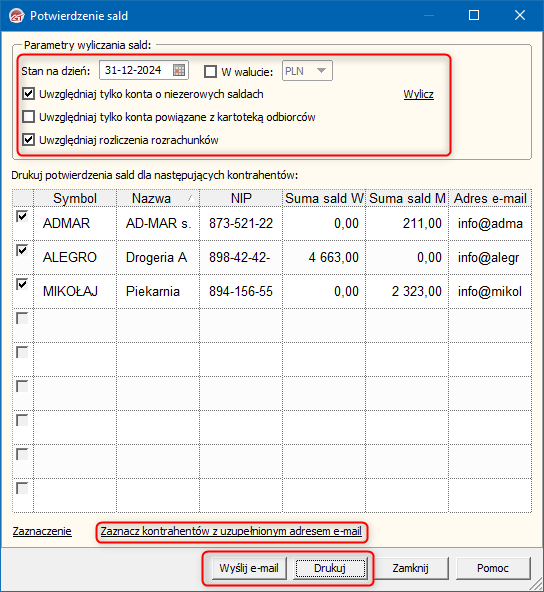Click the date field showing 31-12-2024
544x592 pixels.
pyautogui.click(x=144, y=70)
